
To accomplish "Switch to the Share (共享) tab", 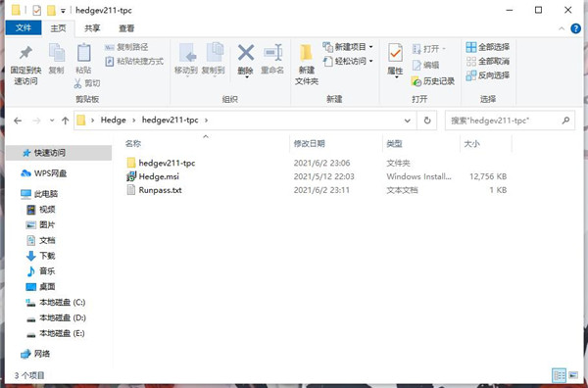I will tap(92, 28).
